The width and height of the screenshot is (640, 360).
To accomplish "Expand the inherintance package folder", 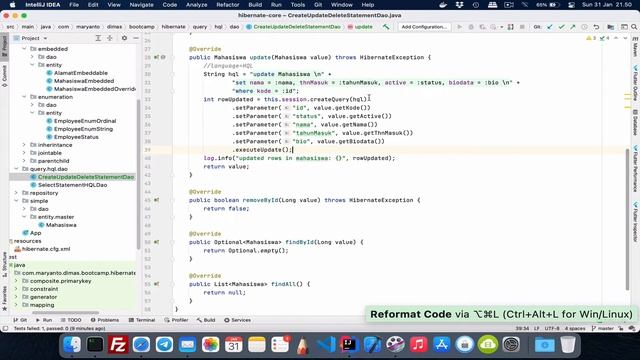I will pyautogui.click(x=24, y=145).
